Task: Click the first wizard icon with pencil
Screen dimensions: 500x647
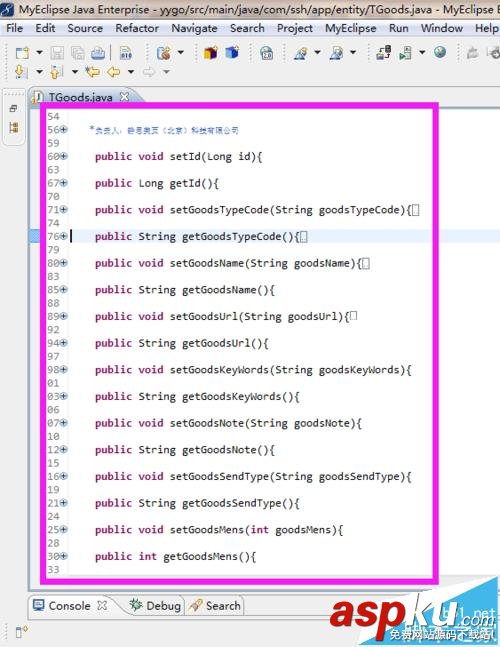Action: [301, 53]
